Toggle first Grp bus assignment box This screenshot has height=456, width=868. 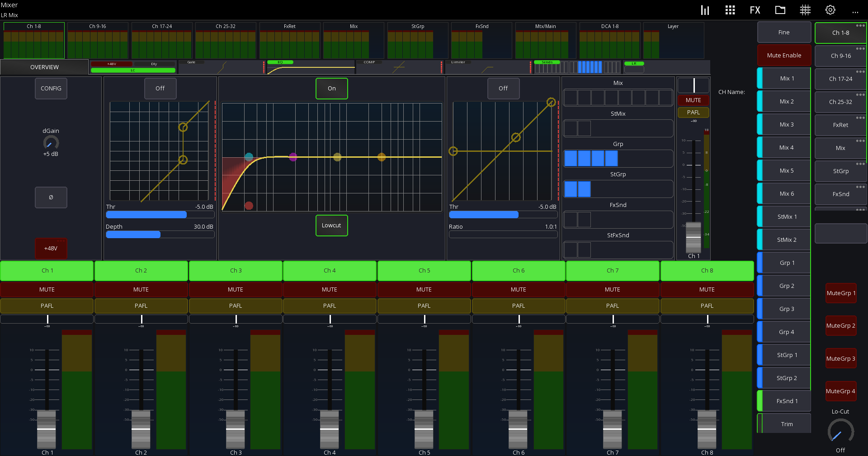click(571, 159)
